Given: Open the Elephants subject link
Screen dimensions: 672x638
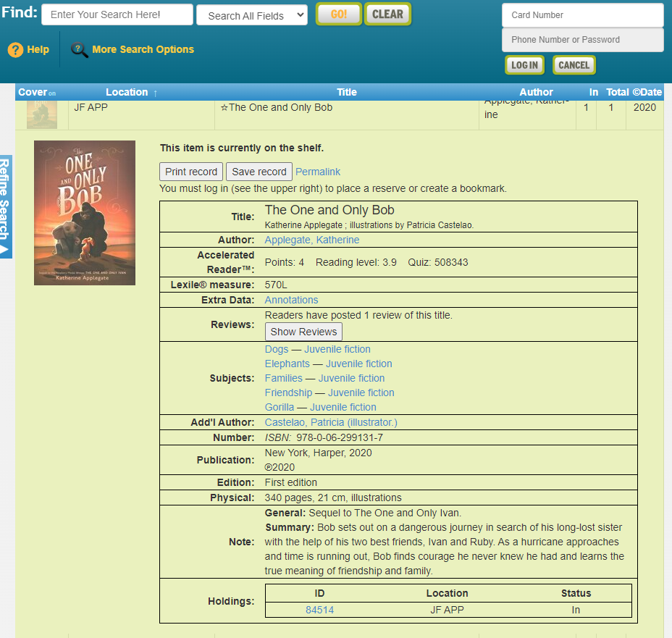Looking at the screenshot, I should pos(287,364).
